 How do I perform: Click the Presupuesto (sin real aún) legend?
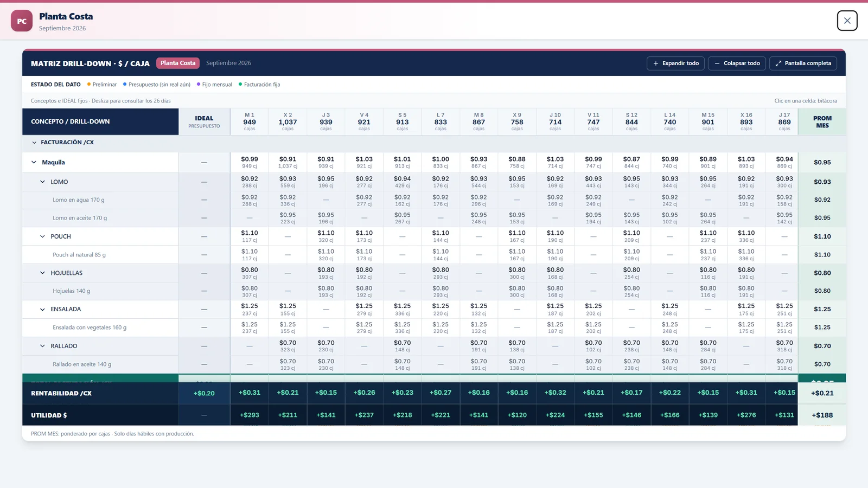pos(157,85)
